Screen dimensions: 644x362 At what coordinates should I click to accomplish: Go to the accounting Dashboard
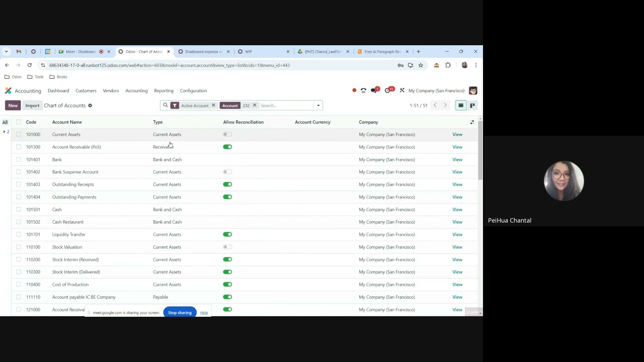[x=58, y=90]
